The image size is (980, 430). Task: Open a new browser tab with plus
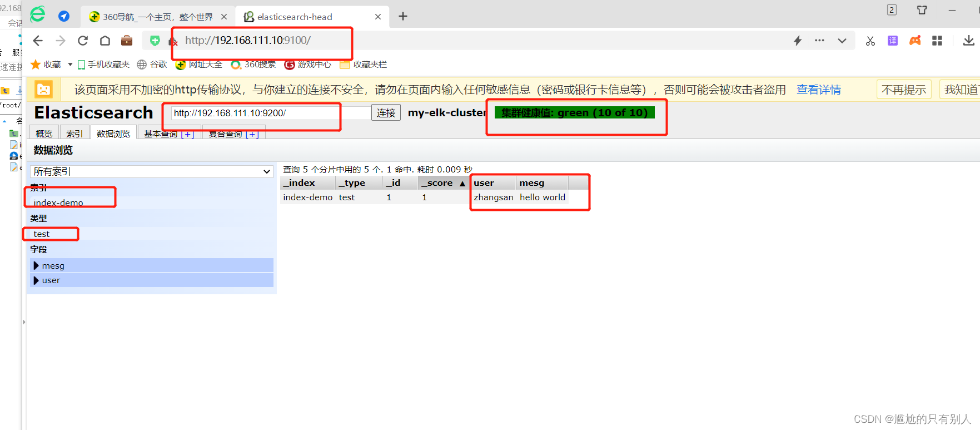click(403, 17)
